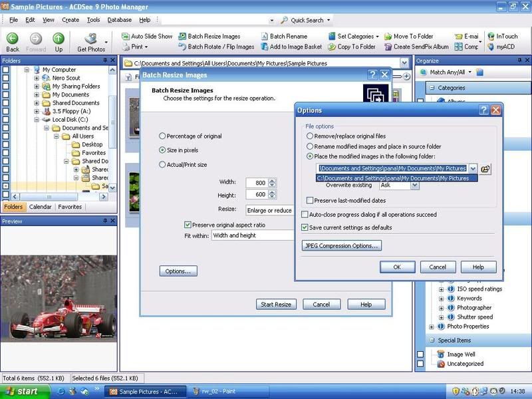This screenshot has height=399, width=532.
Task: Open Create SendPix Album
Action: [416, 47]
